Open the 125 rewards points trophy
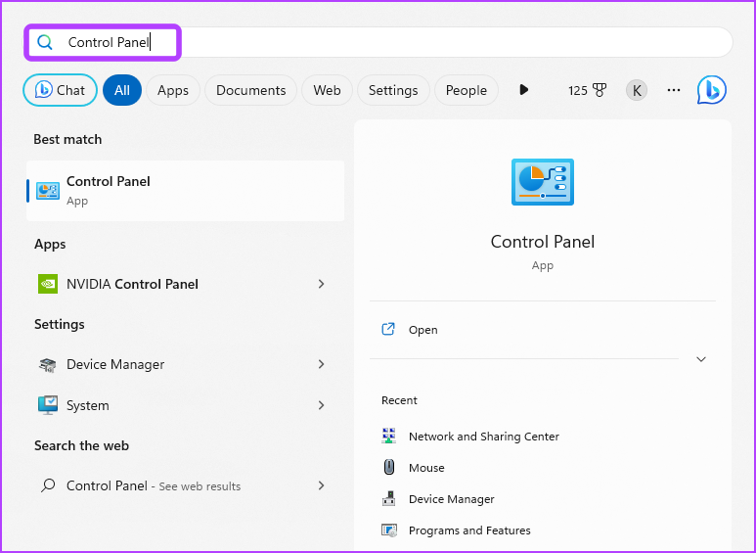The height and width of the screenshot is (553, 756). [x=587, y=90]
